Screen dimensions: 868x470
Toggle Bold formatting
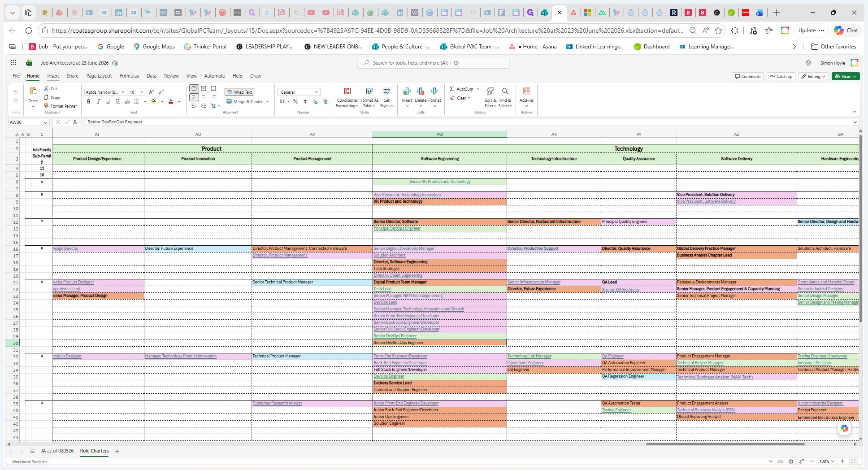click(x=89, y=101)
